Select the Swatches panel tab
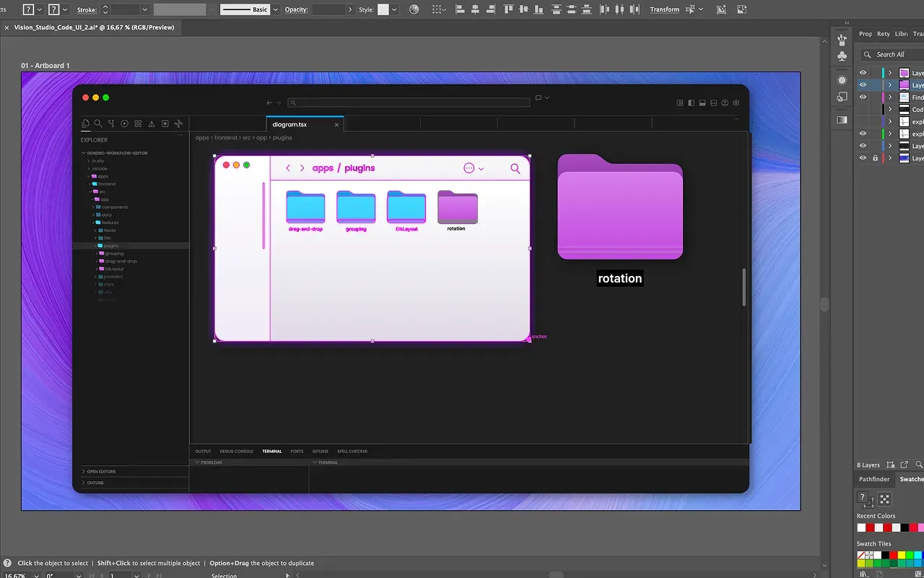This screenshot has height=578, width=924. click(911, 479)
